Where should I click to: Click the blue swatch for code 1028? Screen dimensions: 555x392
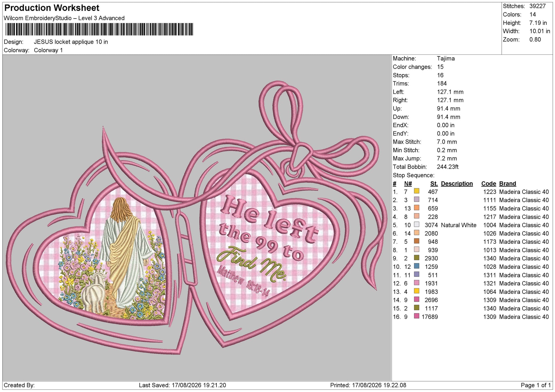click(x=417, y=266)
